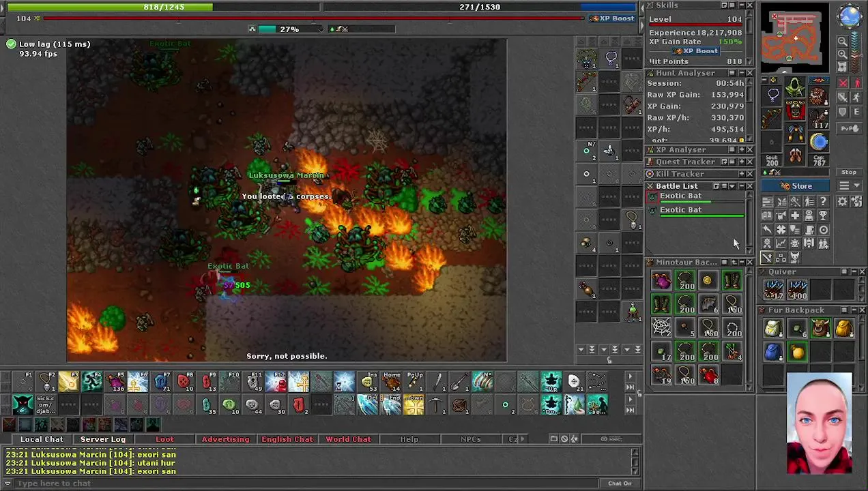Enable balanced combat mode
The width and height of the screenshot is (868, 491).
pyautogui.click(x=843, y=97)
